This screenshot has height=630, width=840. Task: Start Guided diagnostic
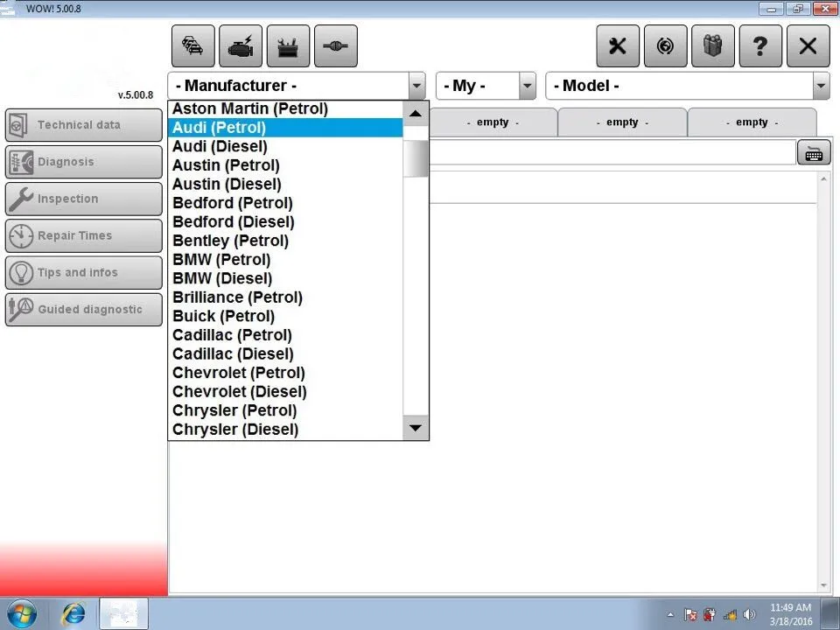(84, 310)
